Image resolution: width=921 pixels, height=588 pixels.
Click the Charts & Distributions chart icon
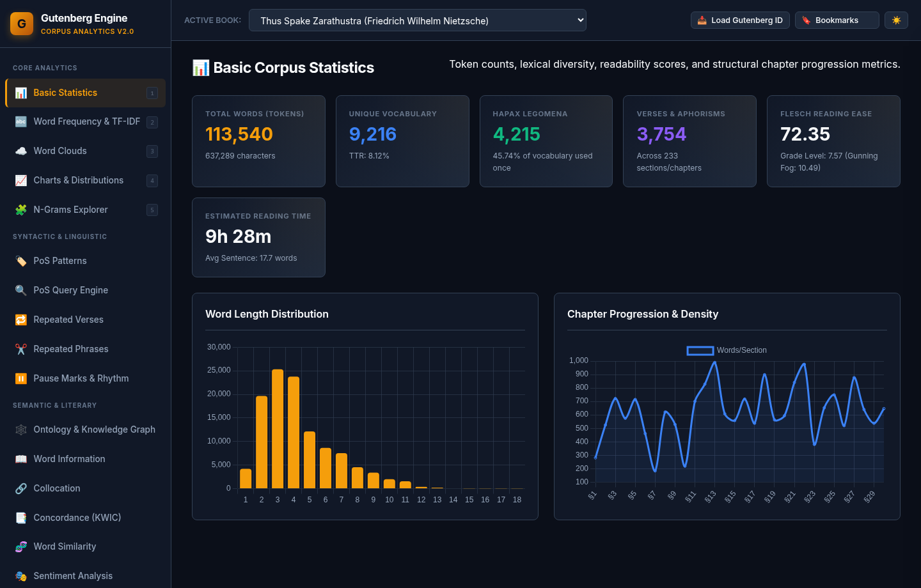click(x=21, y=180)
